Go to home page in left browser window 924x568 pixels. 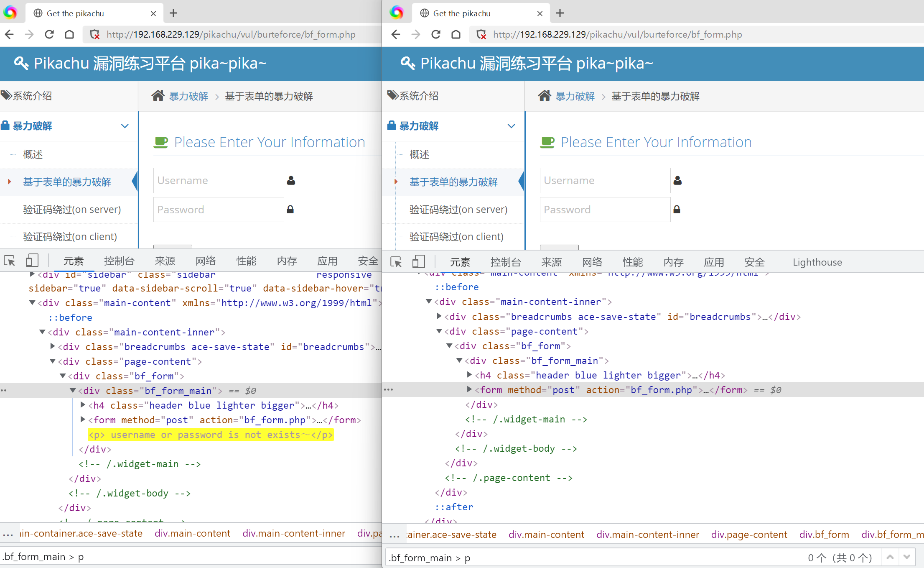(x=69, y=34)
